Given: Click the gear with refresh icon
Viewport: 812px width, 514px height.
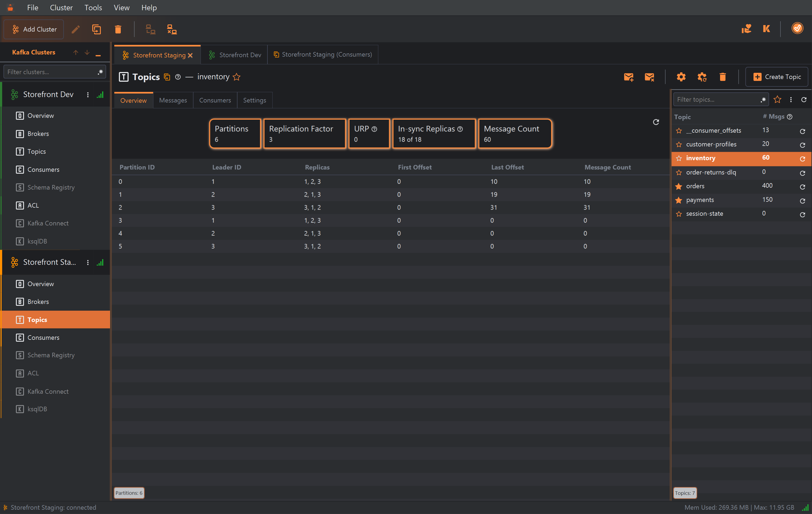Looking at the screenshot, I should tap(702, 77).
